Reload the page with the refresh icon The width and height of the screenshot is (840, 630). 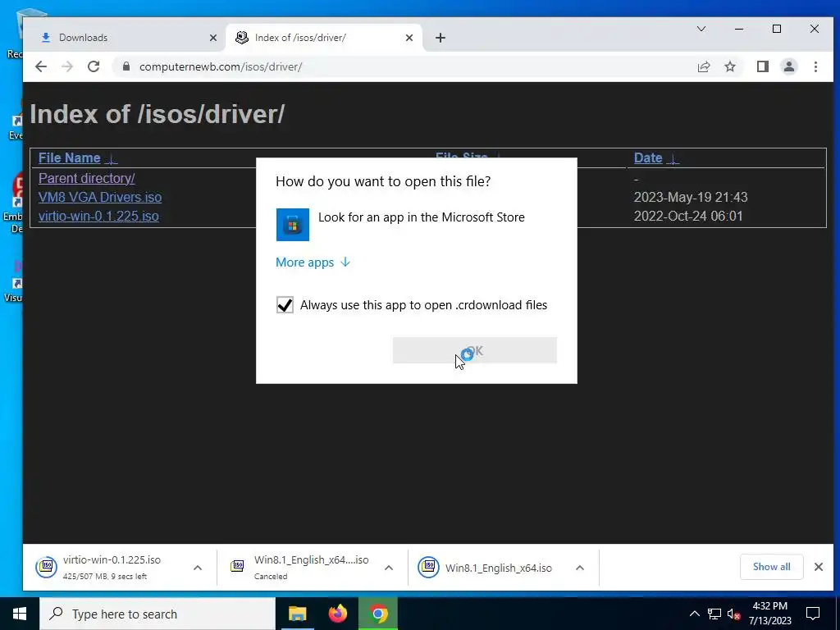coord(94,66)
